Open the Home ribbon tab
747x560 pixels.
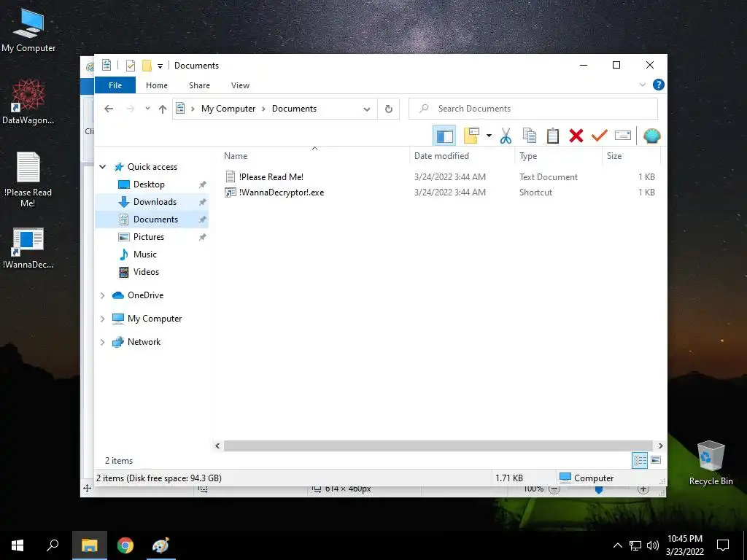pyautogui.click(x=157, y=85)
